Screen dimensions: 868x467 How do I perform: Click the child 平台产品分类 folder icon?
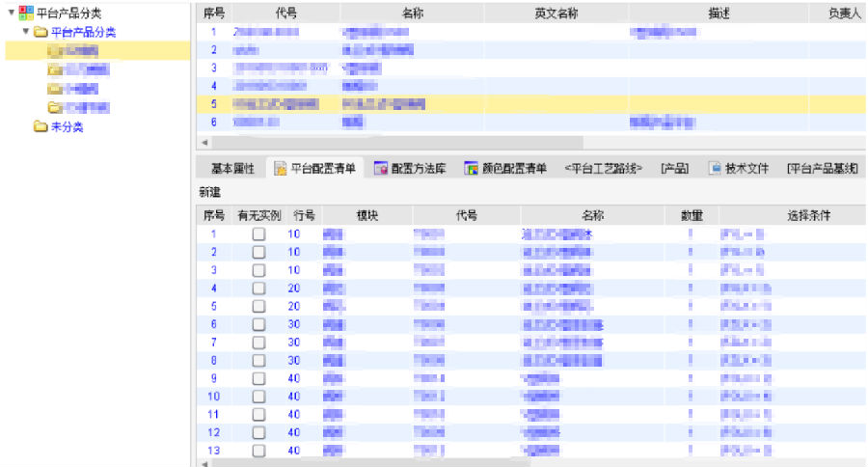point(40,32)
